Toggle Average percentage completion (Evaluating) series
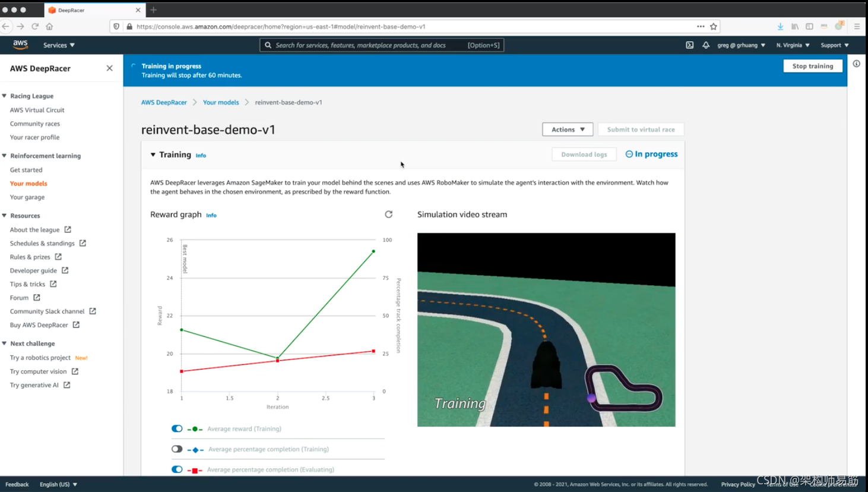The image size is (868, 492). [177, 469]
